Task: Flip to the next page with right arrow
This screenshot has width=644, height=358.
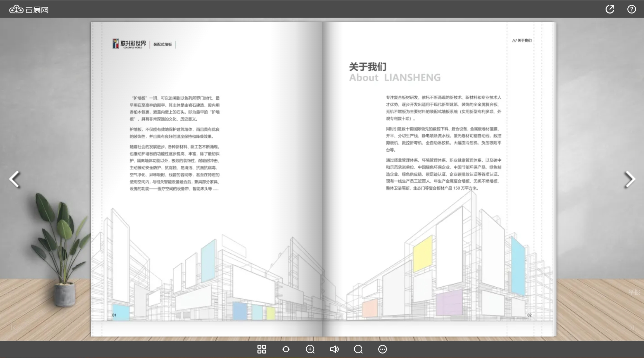Action: coord(629,179)
